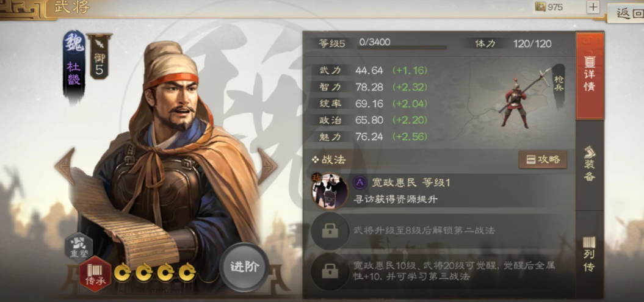Image resolution: width=644 pixels, height=302 pixels.
Task: Click the 进阶 advance button
Action: (244, 267)
